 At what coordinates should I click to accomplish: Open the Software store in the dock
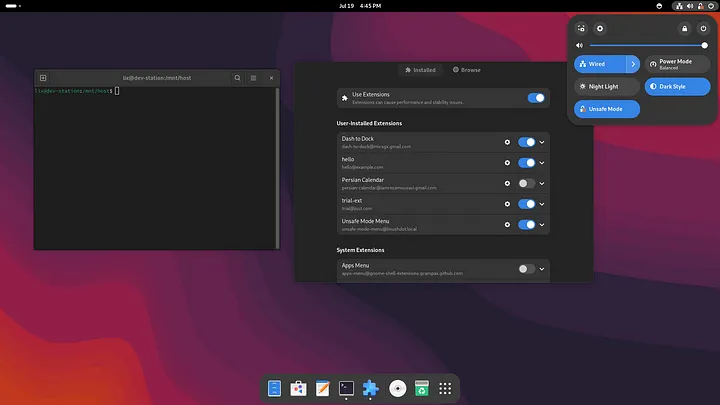coord(298,388)
